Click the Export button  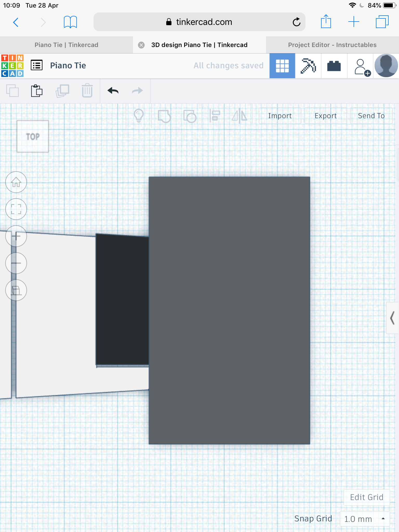click(325, 116)
